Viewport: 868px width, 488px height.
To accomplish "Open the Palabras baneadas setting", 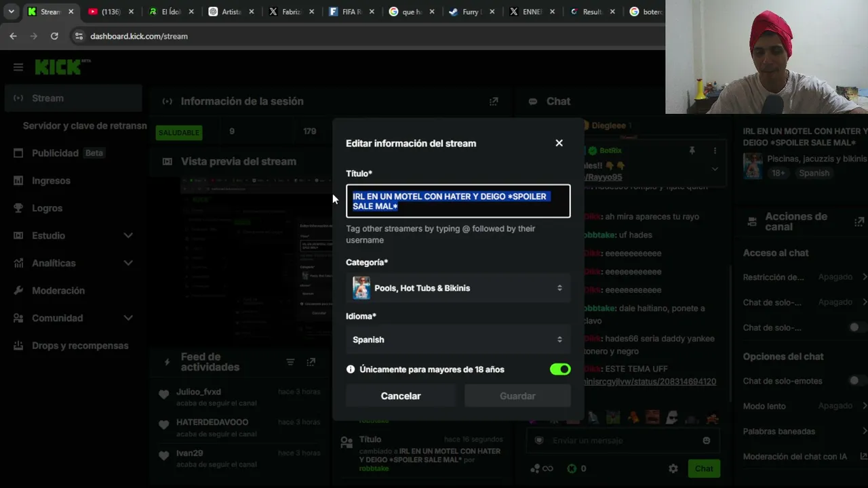I will click(x=805, y=431).
